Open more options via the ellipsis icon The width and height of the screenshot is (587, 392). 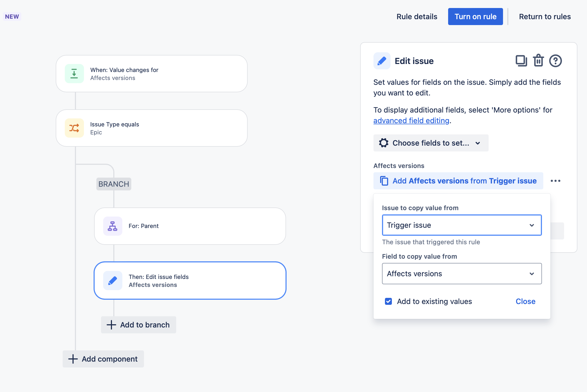[556, 181]
